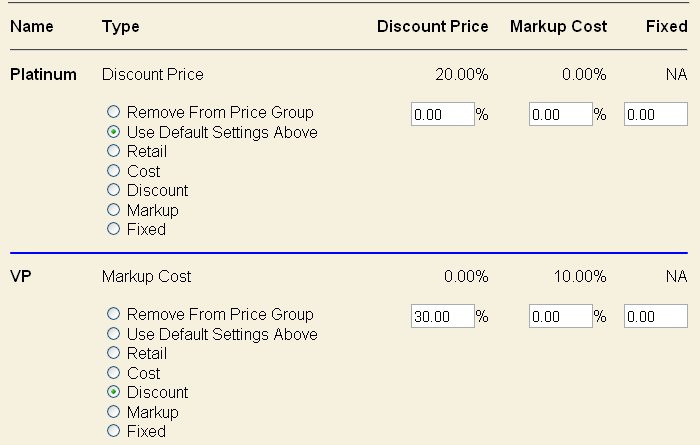Click Platinum's Discount Price percentage field
The width and height of the screenshot is (700, 445).
coord(442,114)
